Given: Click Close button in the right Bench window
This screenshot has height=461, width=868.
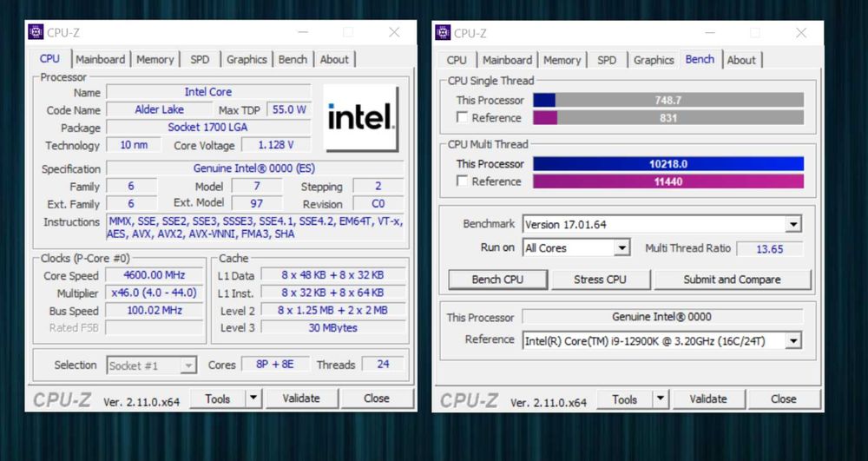Looking at the screenshot, I should tap(783, 399).
